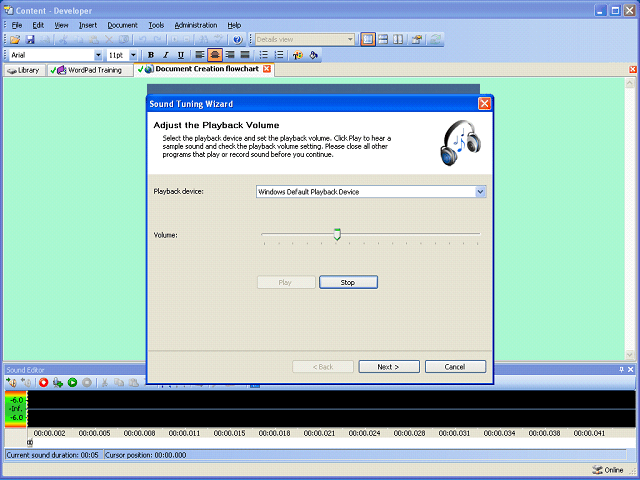Start recording with the red record icon
Image resolution: width=640 pixels, height=480 pixels.
coord(44,382)
